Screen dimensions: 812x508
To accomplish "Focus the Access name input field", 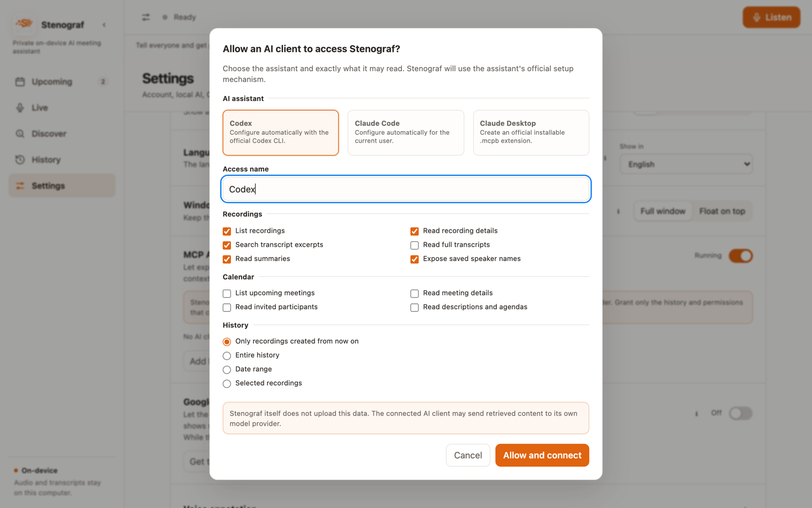I will (406, 189).
